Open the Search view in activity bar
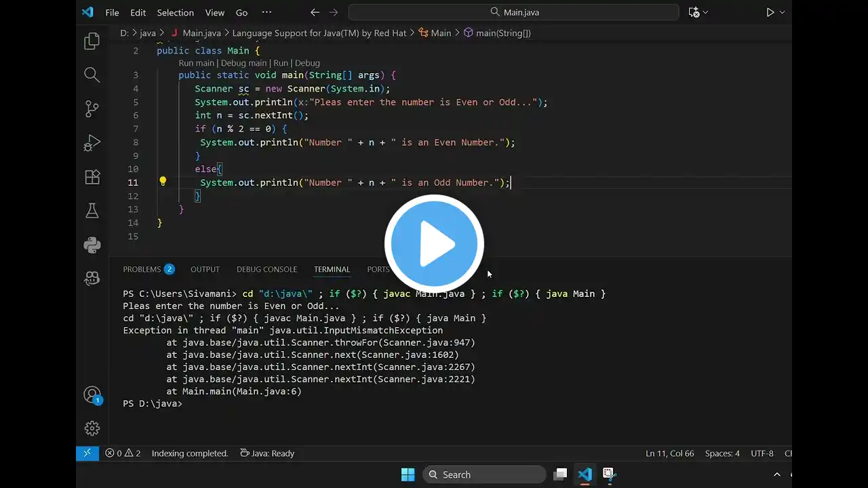Viewport: 868px width, 488px height. [92, 75]
